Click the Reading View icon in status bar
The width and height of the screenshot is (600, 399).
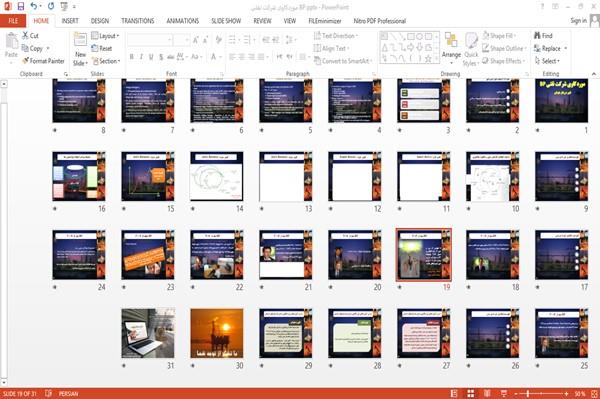(487, 394)
